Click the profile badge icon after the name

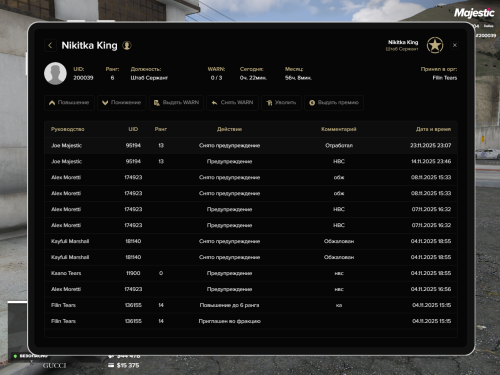click(x=127, y=45)
